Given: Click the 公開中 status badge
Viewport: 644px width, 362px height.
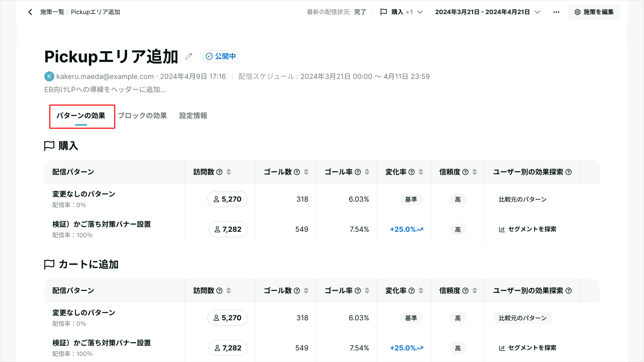Looking at the screenshot, I should click(x=221, y=56).
